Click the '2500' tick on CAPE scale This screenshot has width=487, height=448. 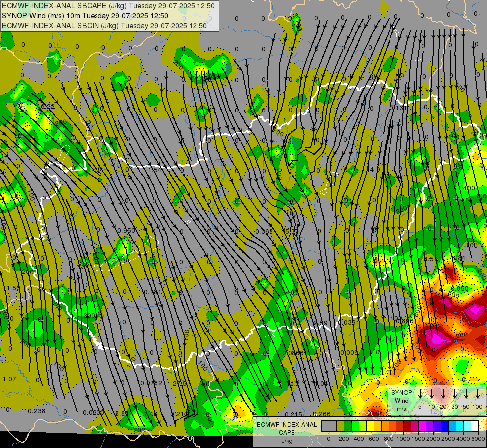(x=448, y=439)
